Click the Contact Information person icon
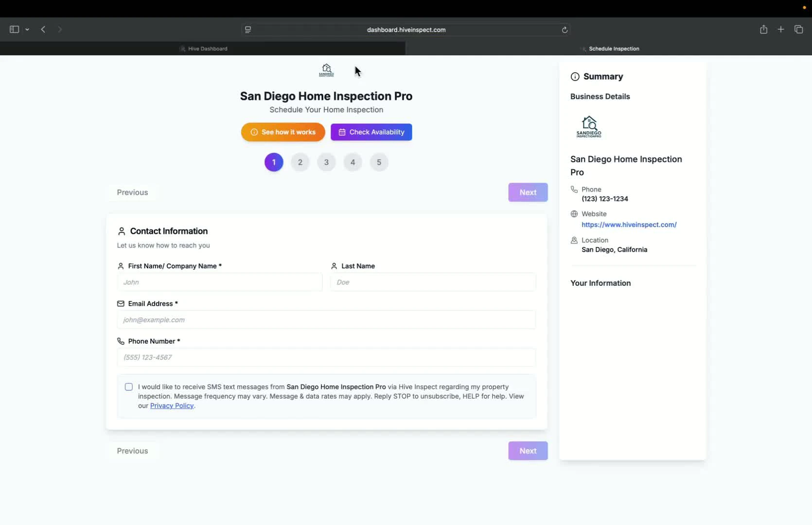This screenshot has width=812, height=525. pyautogui.click(x=122, y=231)
